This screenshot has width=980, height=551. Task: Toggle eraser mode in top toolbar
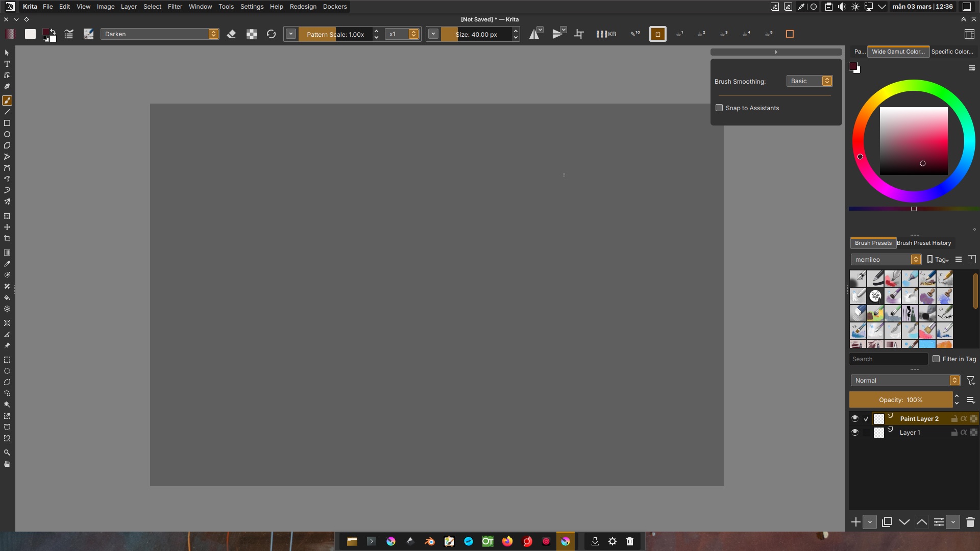pyautogui.click(x=231, y=34)
